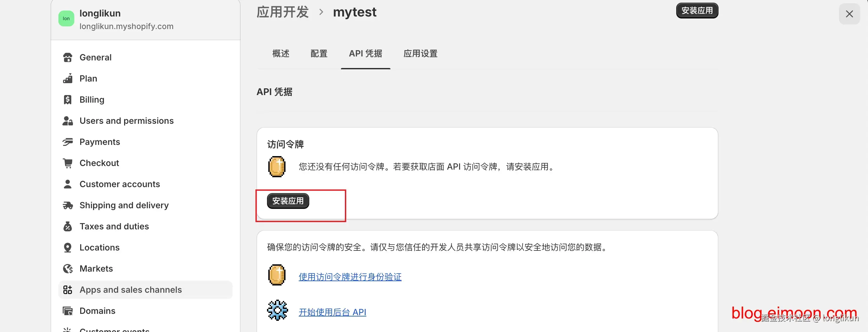Switch to the 概述 tab
Image resolution: width=868 pixels, height=332 pixels.
point(281,53)
